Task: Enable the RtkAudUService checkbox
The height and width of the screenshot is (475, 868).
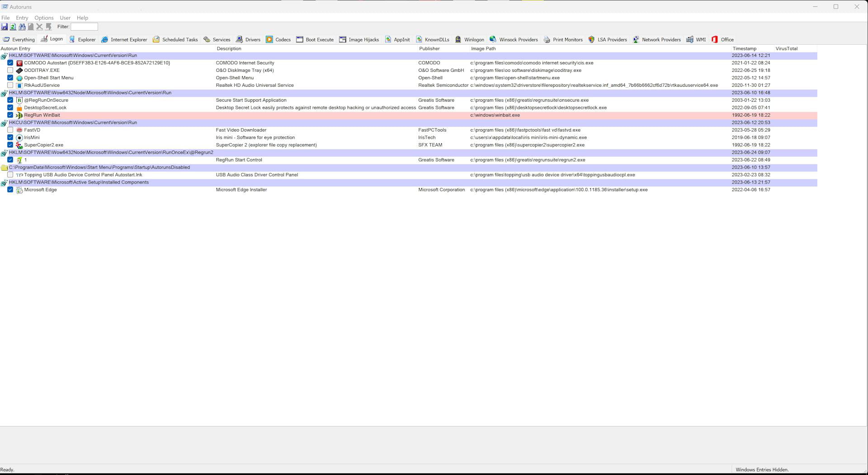Action: pyautogui.click(x=10, y=85)
